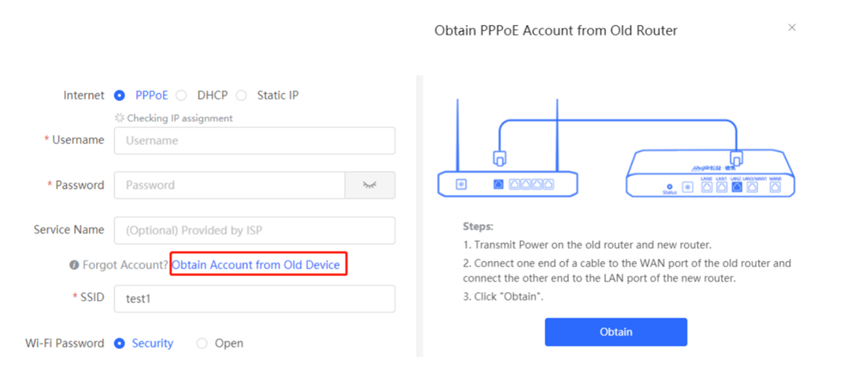Select the Static IP radio button

coord(241,95)
